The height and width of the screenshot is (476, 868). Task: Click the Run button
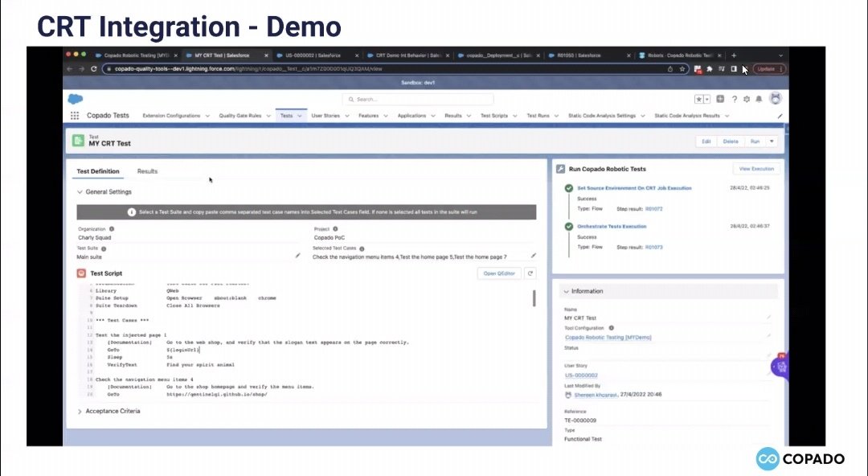point(755,142)
